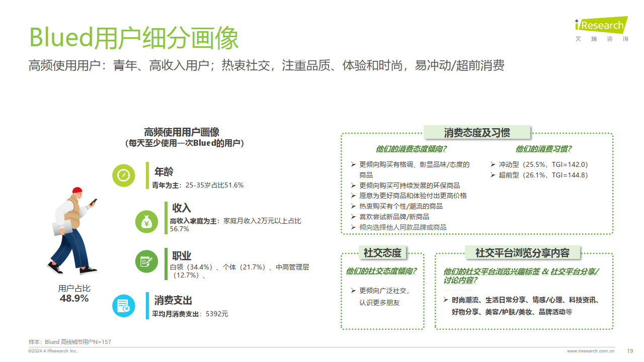Click the bullet 超前型（26.1%，TGI=144.8）
The width and height of the screenshot is (644, 362).
click(x=539, y=175)
